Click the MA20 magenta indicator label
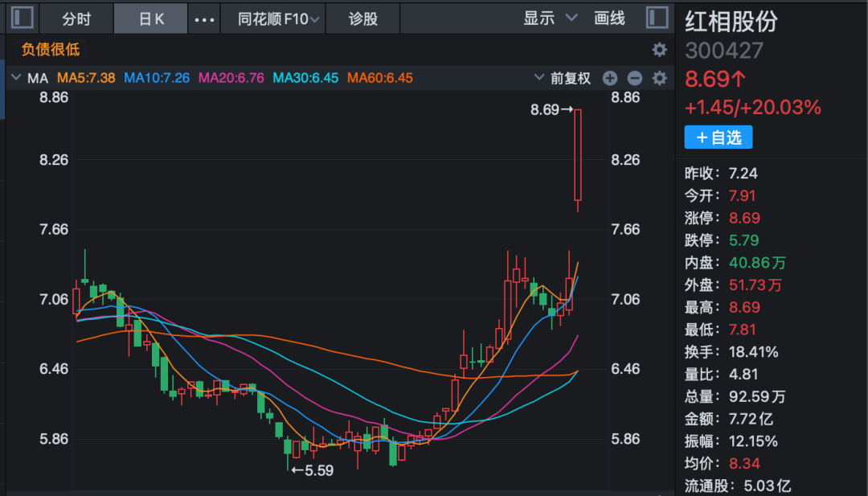 pyautogui.click(x=231, y=78)
